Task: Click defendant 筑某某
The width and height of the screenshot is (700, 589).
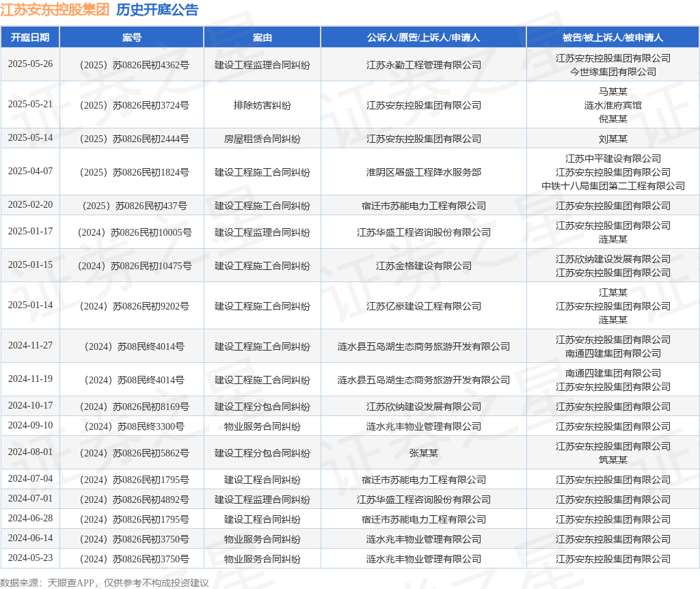Action: (613, 460)
